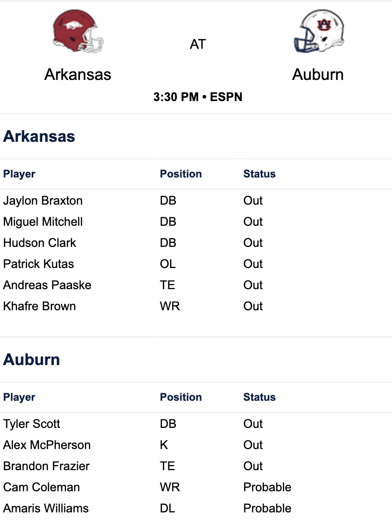Open Alex McPherson kicker entry
The height and width of the screenshot is (532, 392).
(47, 445)
